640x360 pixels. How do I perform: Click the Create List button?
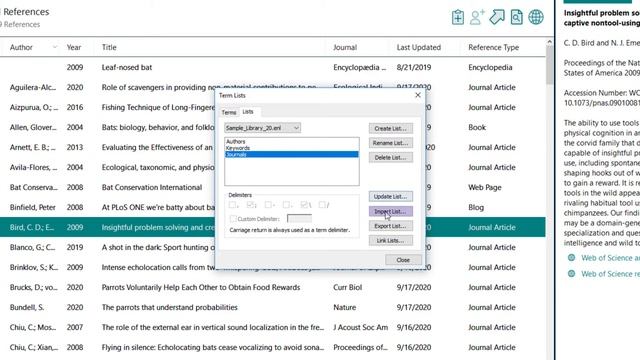(x=391, y=128)
